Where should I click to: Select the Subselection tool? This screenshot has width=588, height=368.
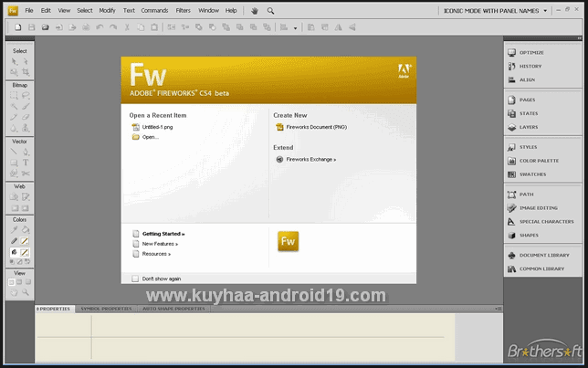coord(26,61)
